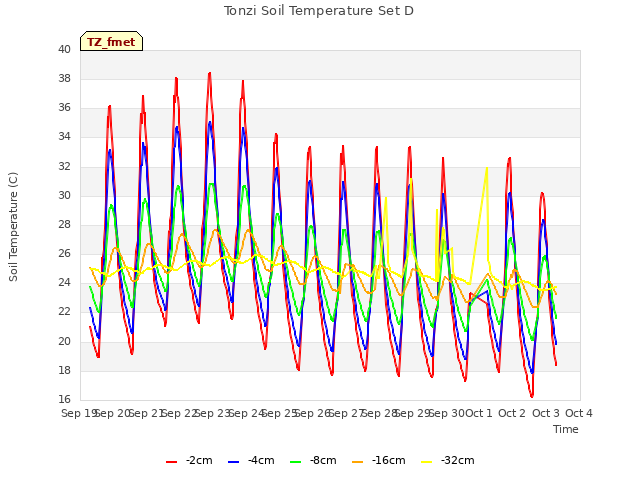Toggle the -4cm blue legend swatch

pos(233,461)
